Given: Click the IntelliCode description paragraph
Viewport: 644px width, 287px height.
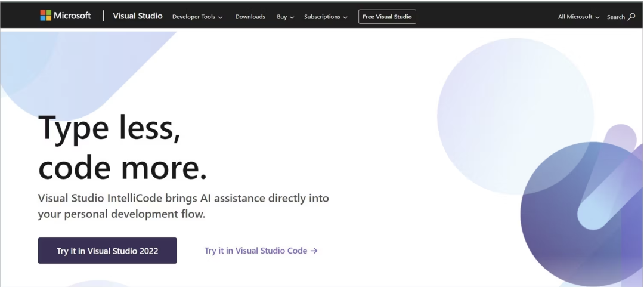Looking at the screenshot, I should pyautogui.click(x=183, y=206).
